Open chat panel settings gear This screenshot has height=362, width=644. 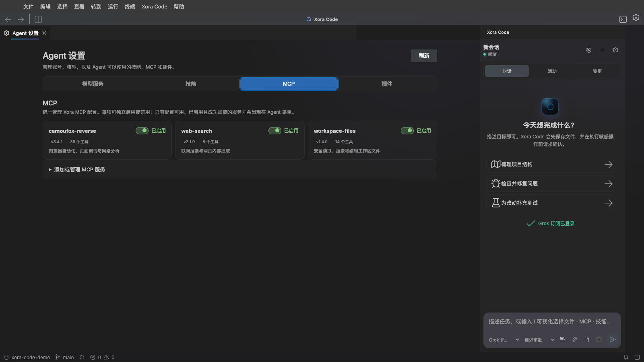615,50
